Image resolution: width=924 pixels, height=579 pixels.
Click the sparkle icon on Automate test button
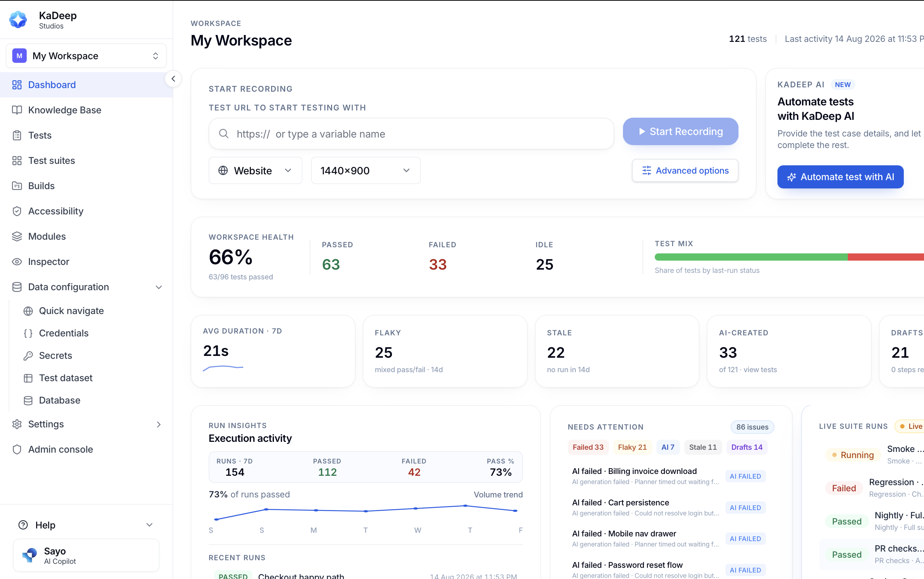point(791,177)
